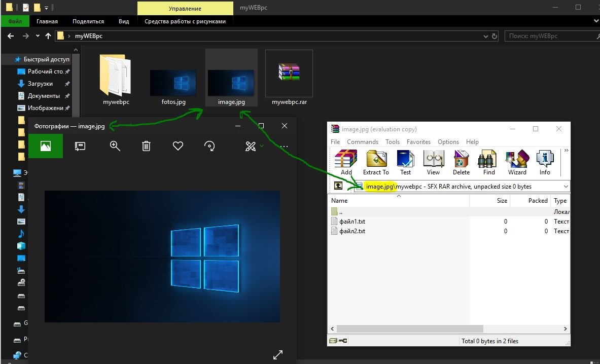Click the displayed Windows logo photo
This screenshot has height=364, width=600.
162,257
